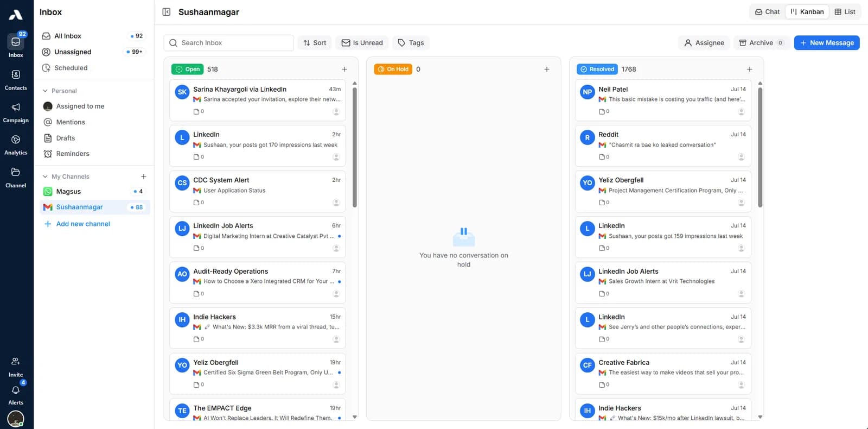
Task: Open Mentions
Action: click(94, 122)
